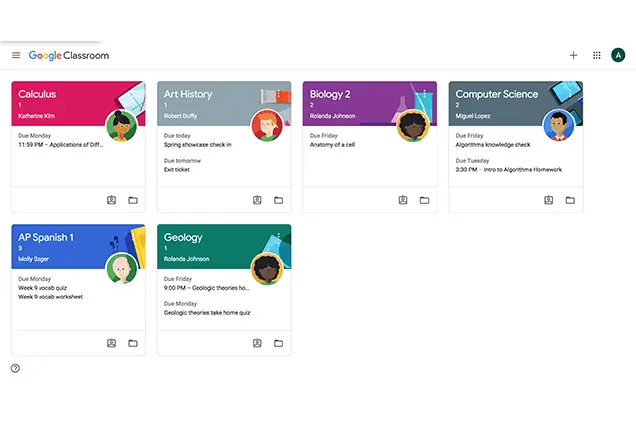This screenshot has width=636, height=424.
Task: Click the Google Classroom logo
Action: point(69,56)
